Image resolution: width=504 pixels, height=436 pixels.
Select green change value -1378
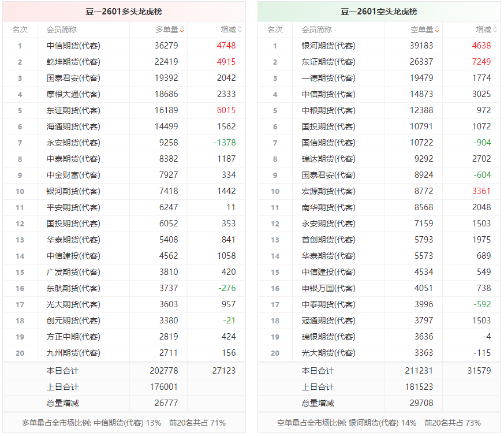[225, 143]
